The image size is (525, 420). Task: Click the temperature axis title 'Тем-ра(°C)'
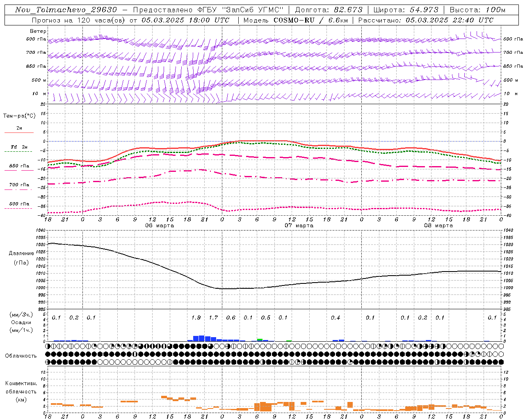[x=19, y=116]
